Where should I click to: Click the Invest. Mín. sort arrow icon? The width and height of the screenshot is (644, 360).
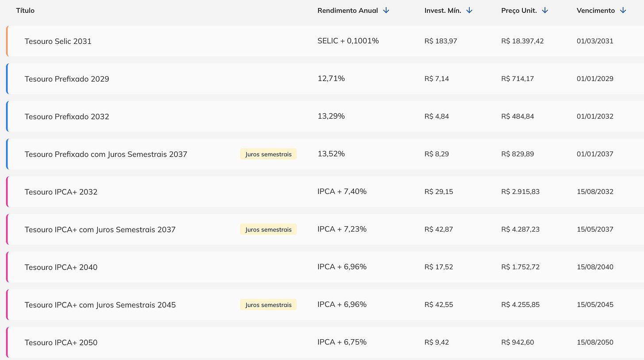click(469, 11)
